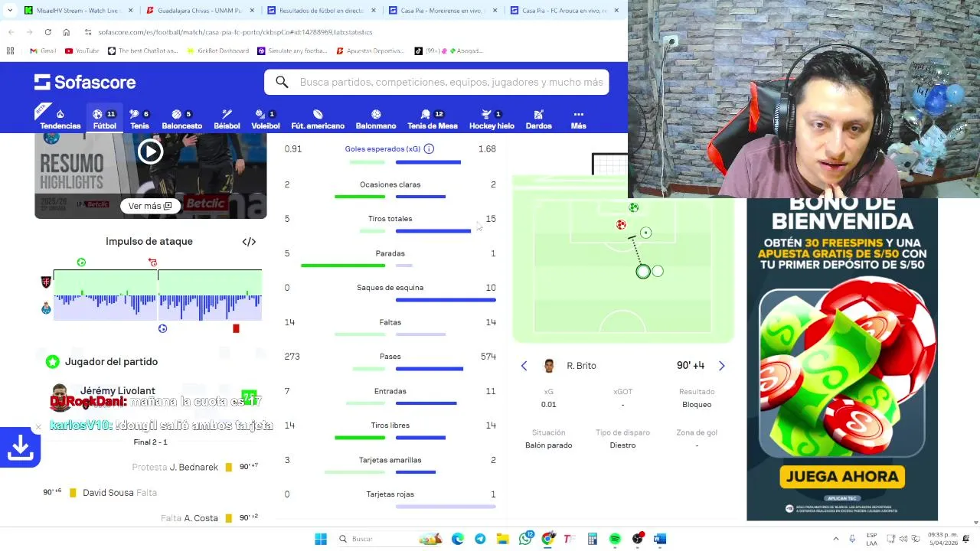Select the Béisbol sport icon
The height and width of the screenshot is (551, 980).
(x=227, y=119)
